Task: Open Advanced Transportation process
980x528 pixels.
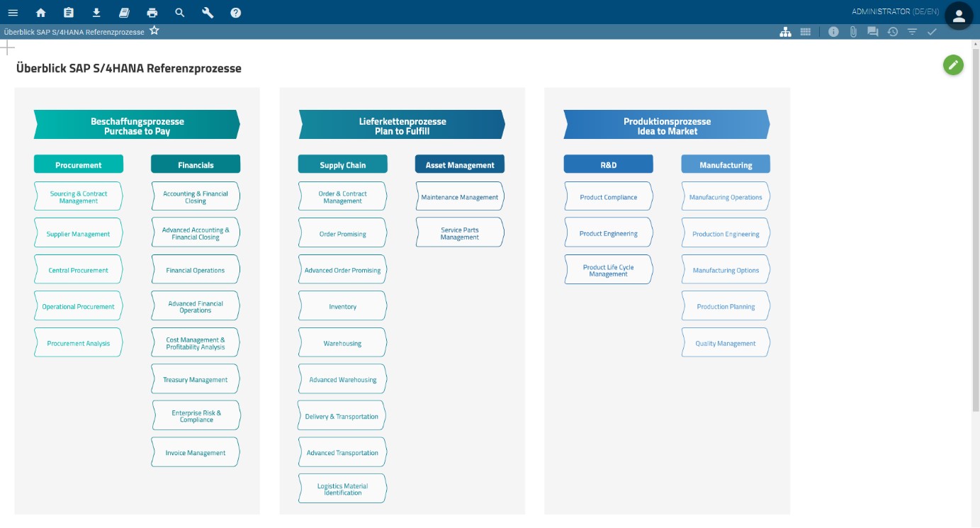Action: [343, 452]
